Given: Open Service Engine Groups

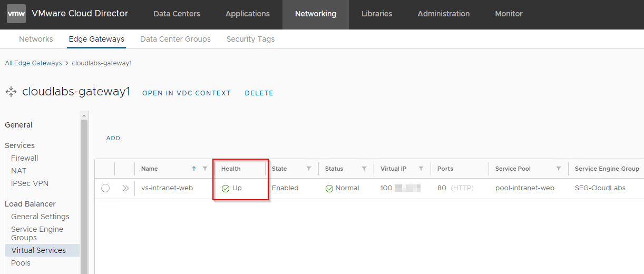Looking at the screenshot, I should coord(37,233).
